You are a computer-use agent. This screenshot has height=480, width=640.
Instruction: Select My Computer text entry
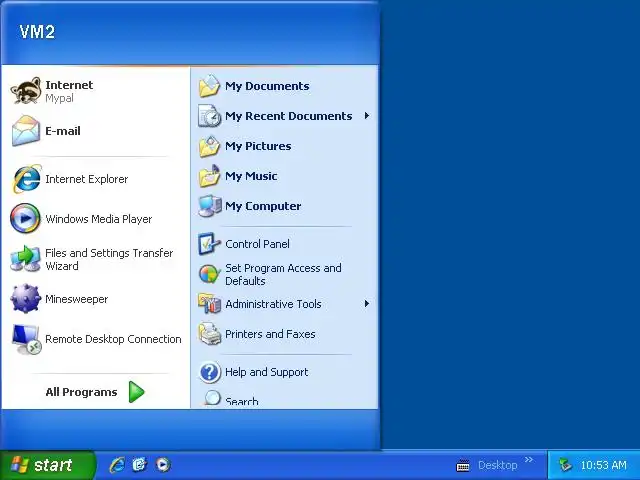click(263, 206)
